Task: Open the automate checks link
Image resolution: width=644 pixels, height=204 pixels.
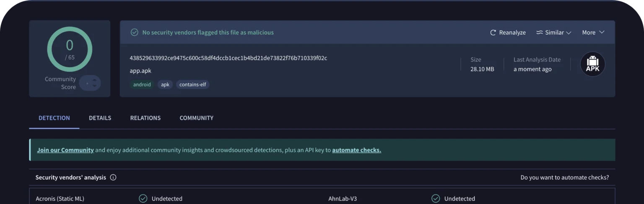Action: (356, 150)
